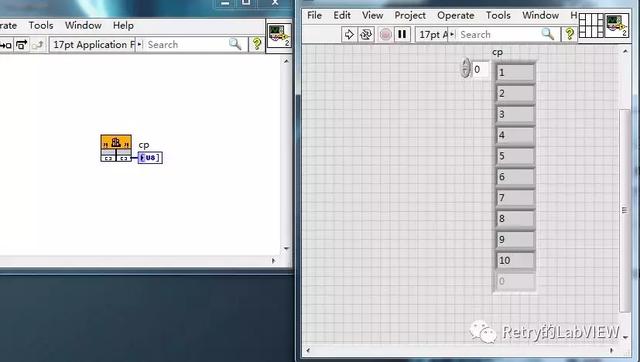Click block diagram scroll up arrow
Screen dimensions: 640x362
point(286,61)
